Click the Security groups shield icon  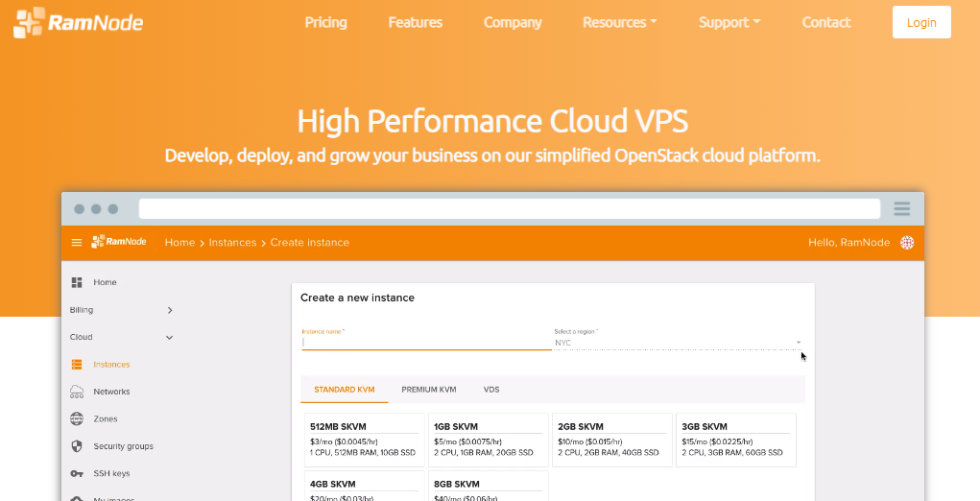[x=77, y=446]
